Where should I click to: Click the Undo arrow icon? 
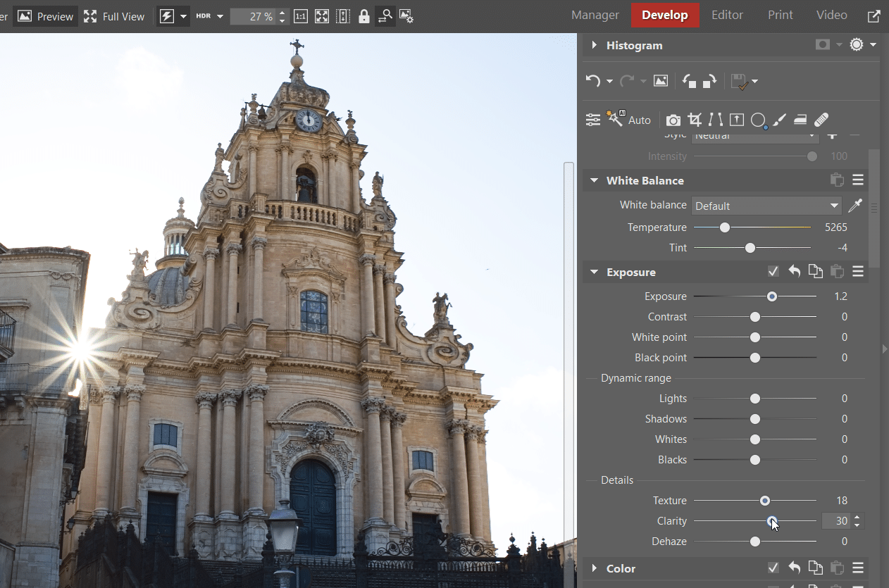click(593, 81)
